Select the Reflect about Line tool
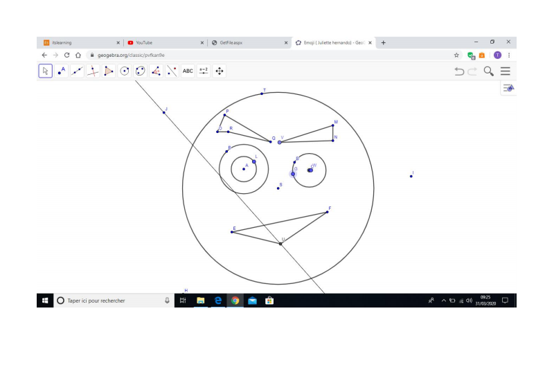Screen dimensions: 554x392 (172, 71)
